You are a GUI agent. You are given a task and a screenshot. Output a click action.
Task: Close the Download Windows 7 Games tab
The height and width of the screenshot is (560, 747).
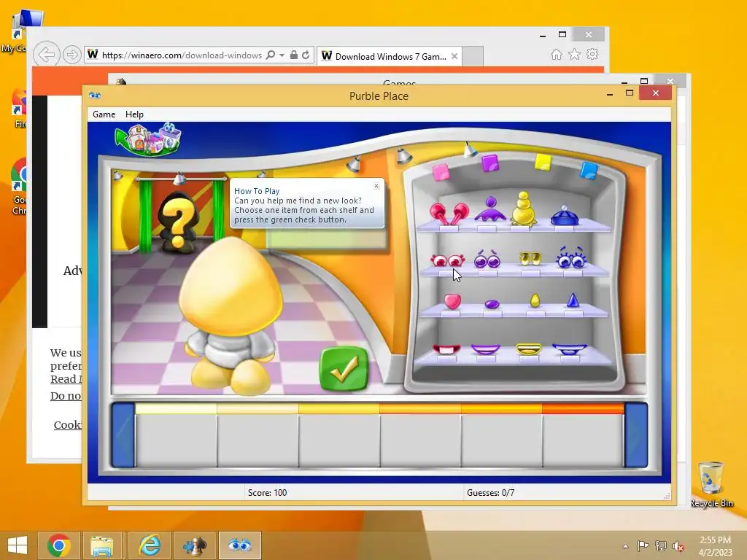coord(454,56)
